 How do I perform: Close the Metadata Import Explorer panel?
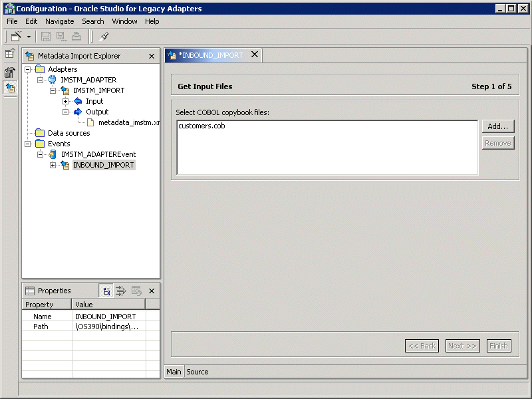(152, 56)
